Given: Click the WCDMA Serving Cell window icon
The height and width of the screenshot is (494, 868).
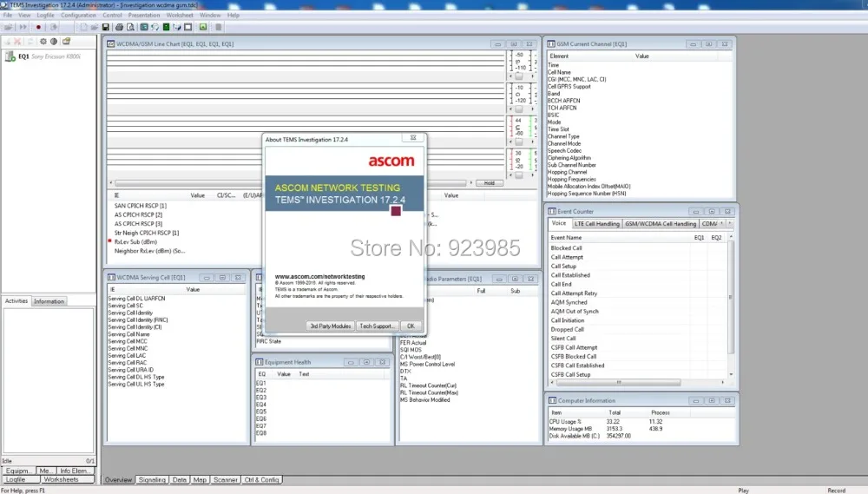Looking at the screenshot, I should point(111,278).
